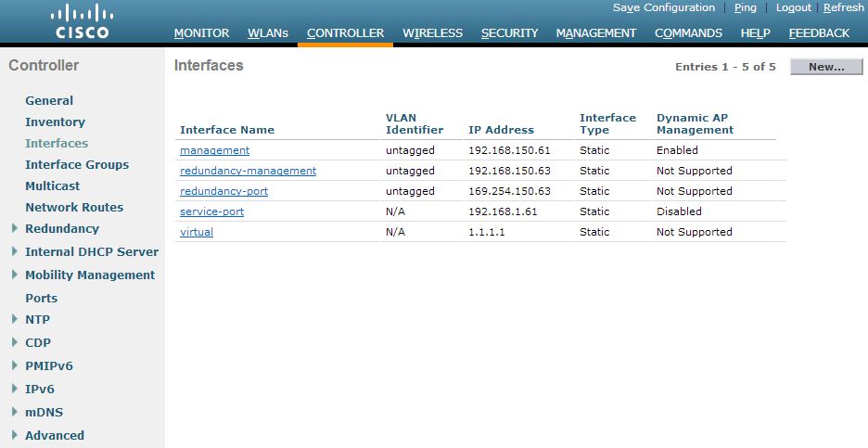Select Inventory in the sidebar
The width and height of the screenshot is (868, 448).
point(55,122)
